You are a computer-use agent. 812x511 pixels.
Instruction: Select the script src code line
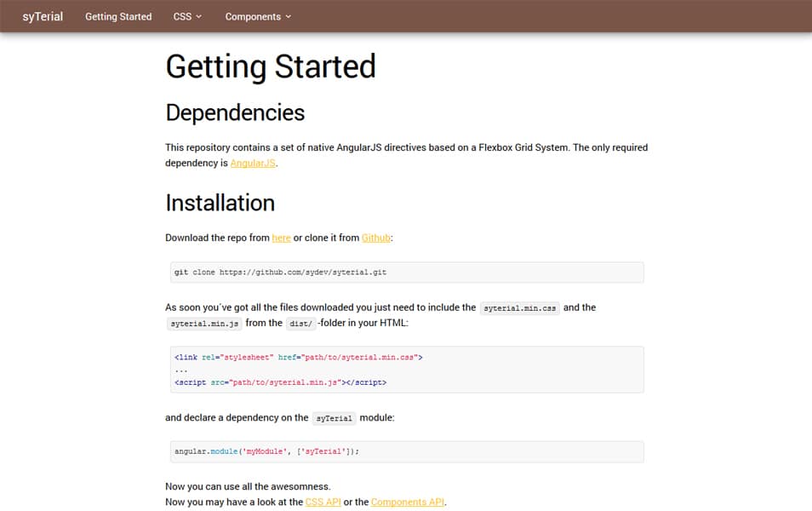280,382
